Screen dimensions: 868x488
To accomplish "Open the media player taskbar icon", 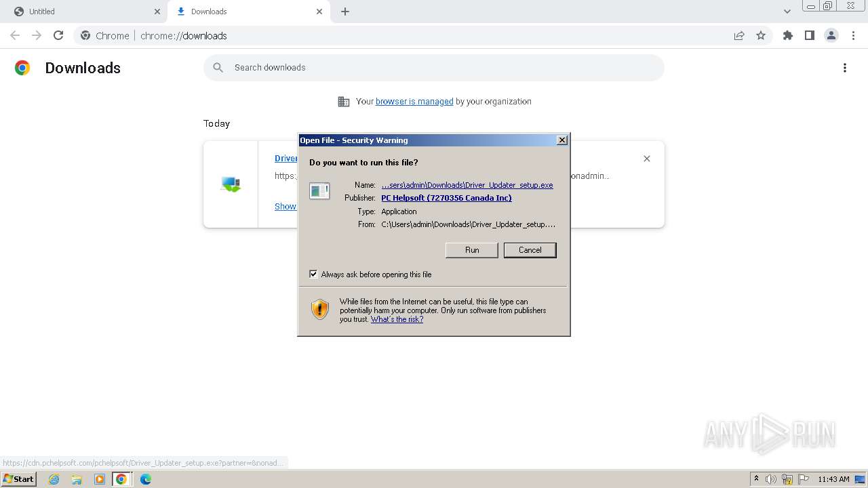I will coord(99,479).
